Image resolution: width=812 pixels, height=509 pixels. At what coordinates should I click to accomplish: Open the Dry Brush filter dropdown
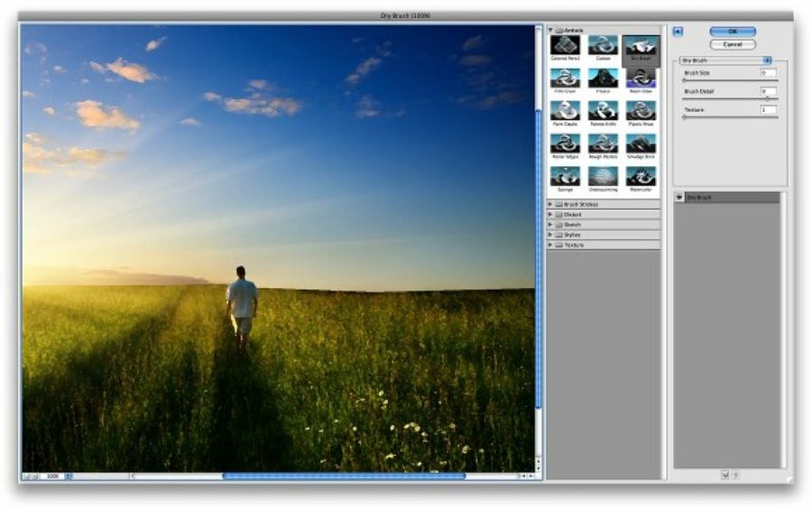click(x=725, y=60)
